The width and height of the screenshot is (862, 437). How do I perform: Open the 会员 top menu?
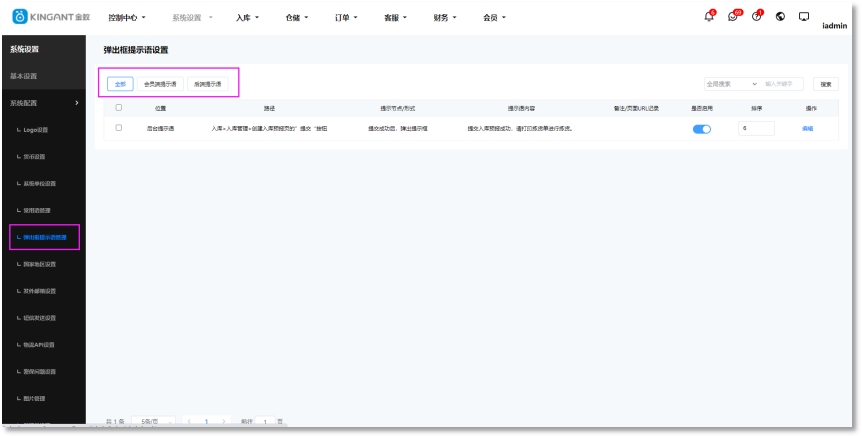coord(494,18)
